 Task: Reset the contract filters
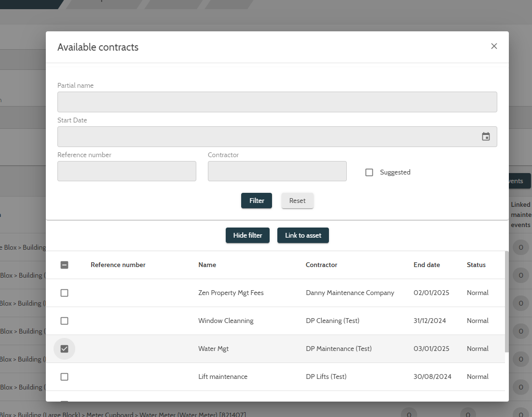click(x=297, y=201)
